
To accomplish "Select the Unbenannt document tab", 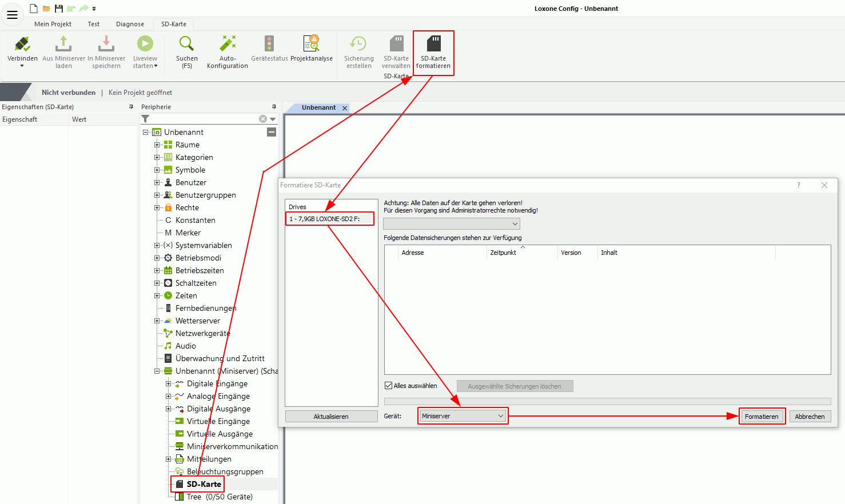I will point(318,107).
